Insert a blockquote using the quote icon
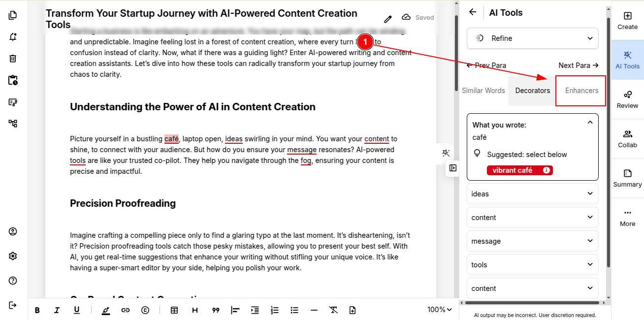 click(215, 310)
